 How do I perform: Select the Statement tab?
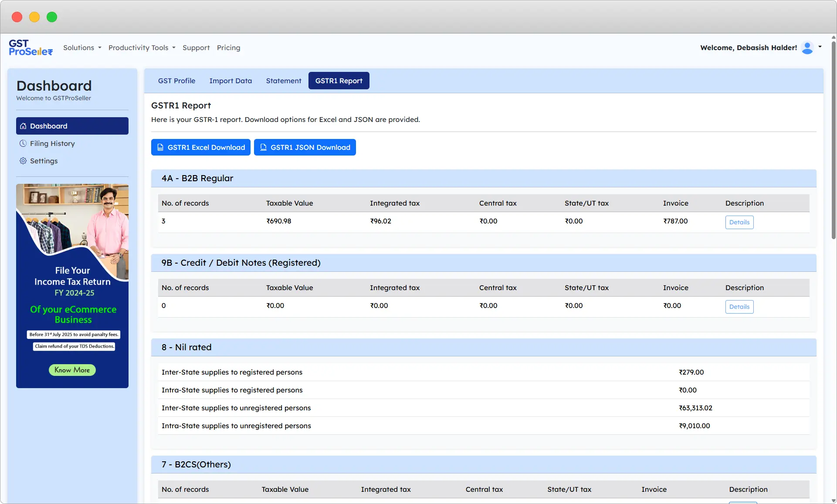284,81
